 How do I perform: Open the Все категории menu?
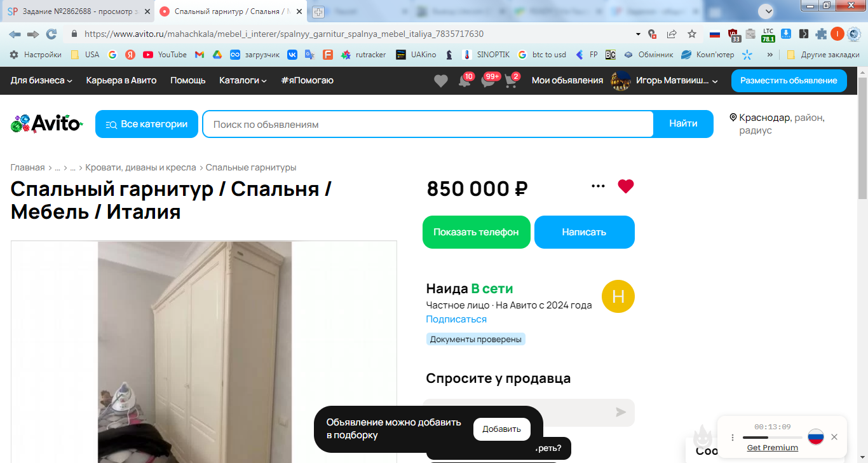point(147,124)
